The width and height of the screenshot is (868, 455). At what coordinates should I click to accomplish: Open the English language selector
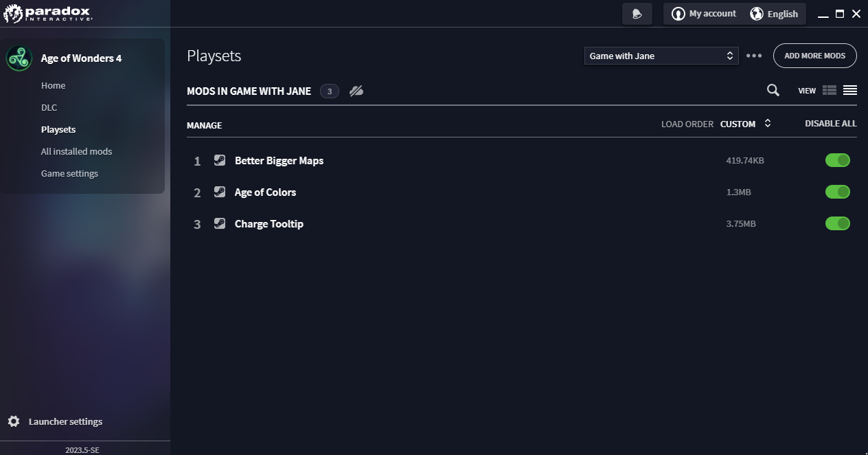click(774, 14)
